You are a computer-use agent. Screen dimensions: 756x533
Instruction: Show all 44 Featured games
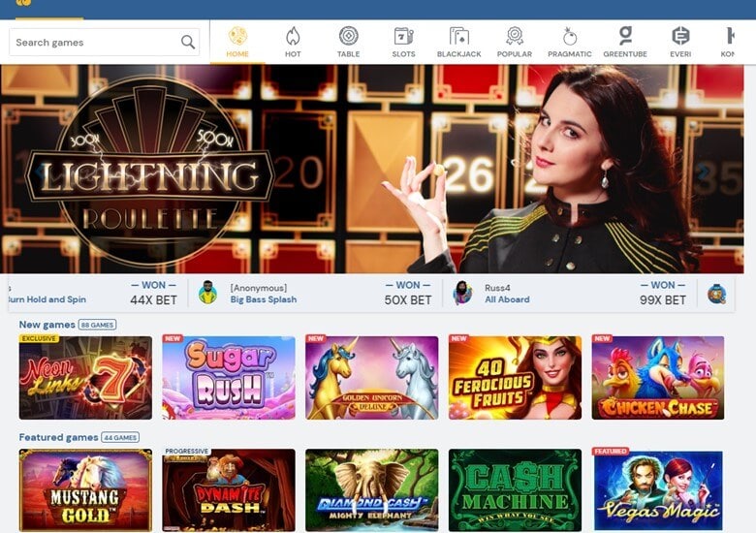pyautogui.click(x=120, y=438)
